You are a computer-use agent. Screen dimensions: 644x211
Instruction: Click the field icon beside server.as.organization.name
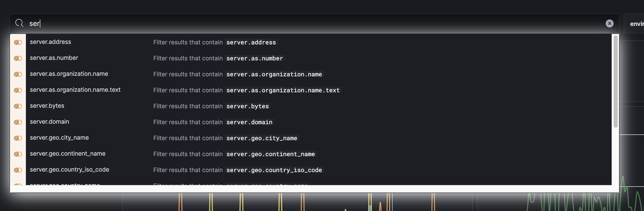pyautogui.click(x=18, y=74)
